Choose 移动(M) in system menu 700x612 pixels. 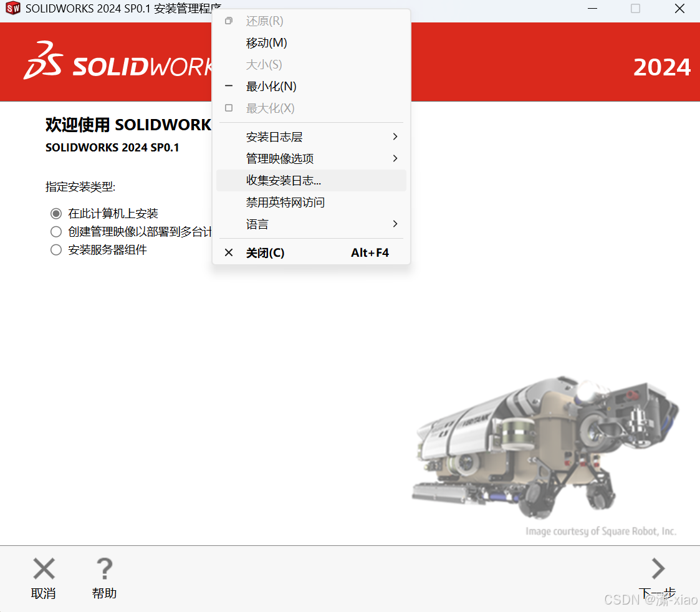click(311, 43)
